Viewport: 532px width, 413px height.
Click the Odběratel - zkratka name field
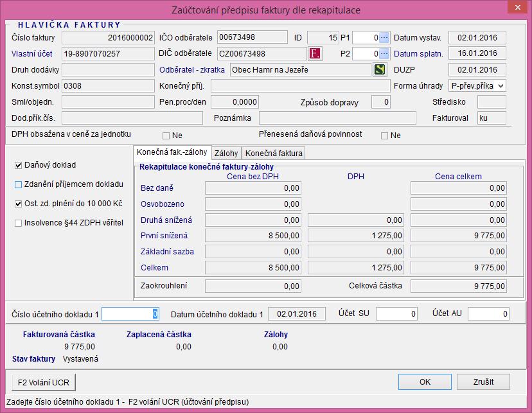tap(300, 70)
